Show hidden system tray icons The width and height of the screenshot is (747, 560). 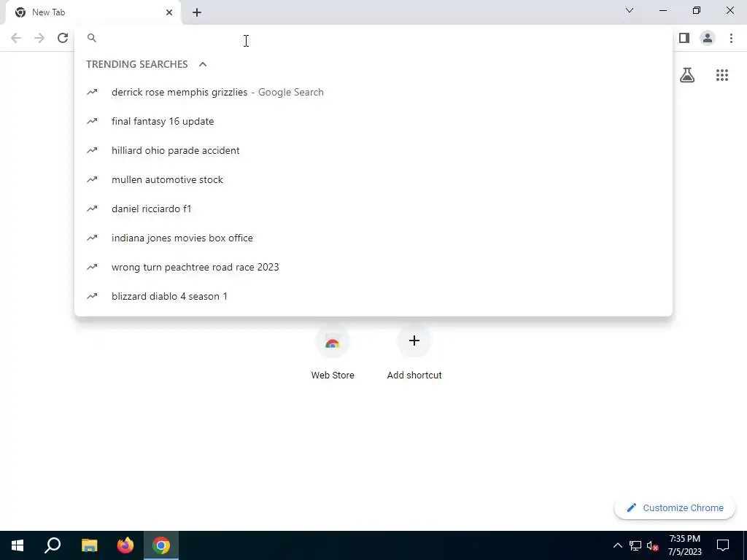click(617, 545)
